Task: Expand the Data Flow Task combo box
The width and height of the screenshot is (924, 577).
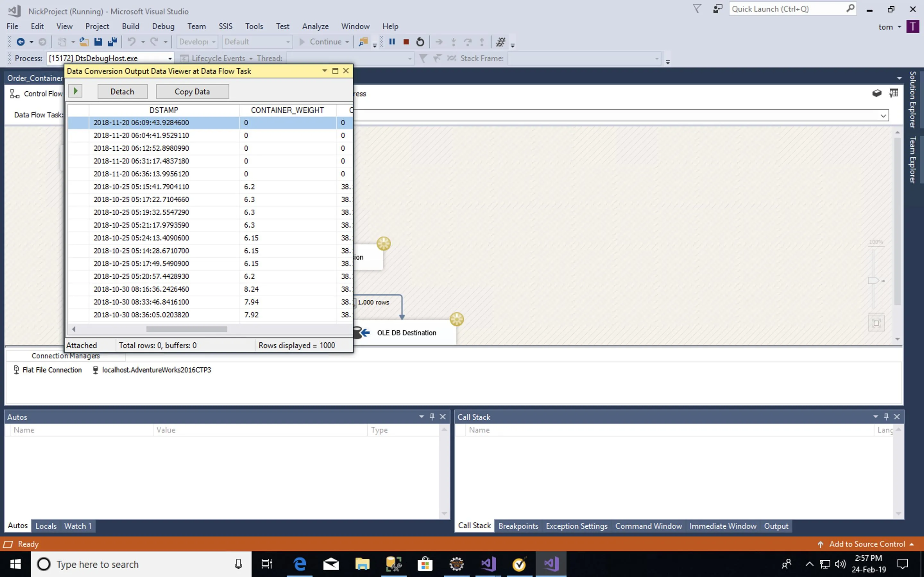Action: tap(883, 116)
